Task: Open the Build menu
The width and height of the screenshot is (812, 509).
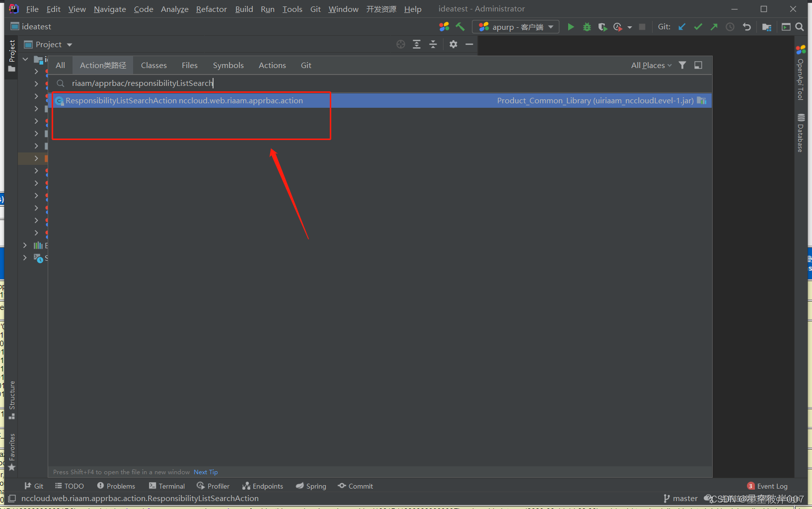Action: point(244,9)
